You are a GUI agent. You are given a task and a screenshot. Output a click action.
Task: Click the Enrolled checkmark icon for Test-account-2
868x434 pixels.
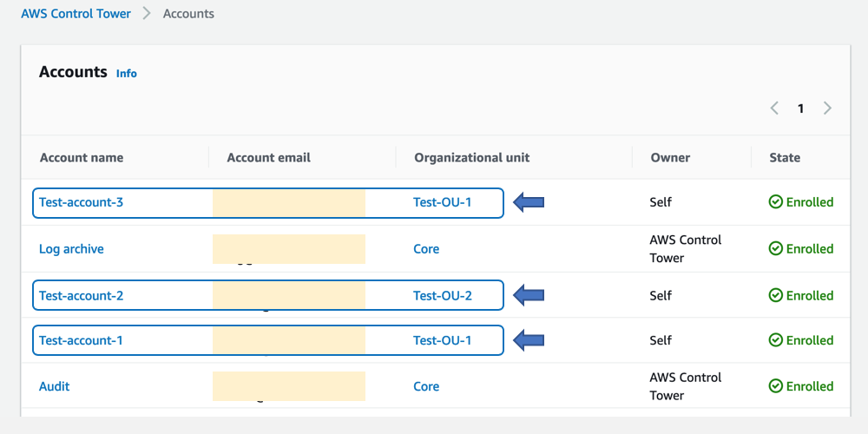[776, 296]
